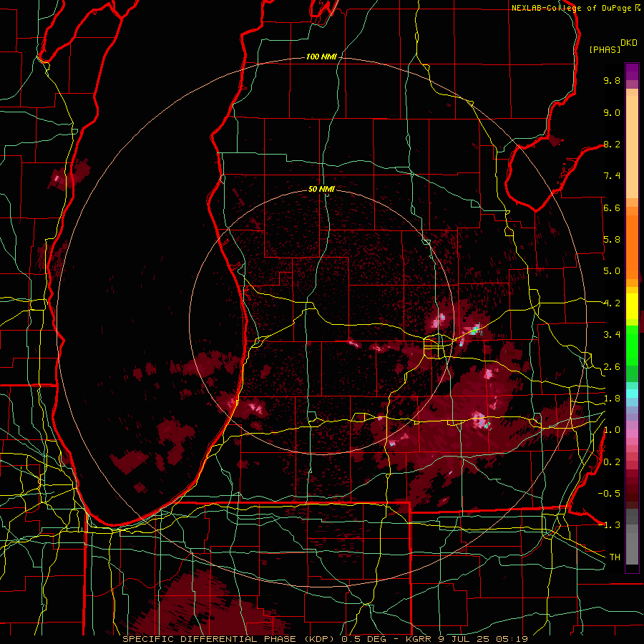644x644 pixels.
Task: Click the 6.6 value on the color scale
Action: (612, 208)
